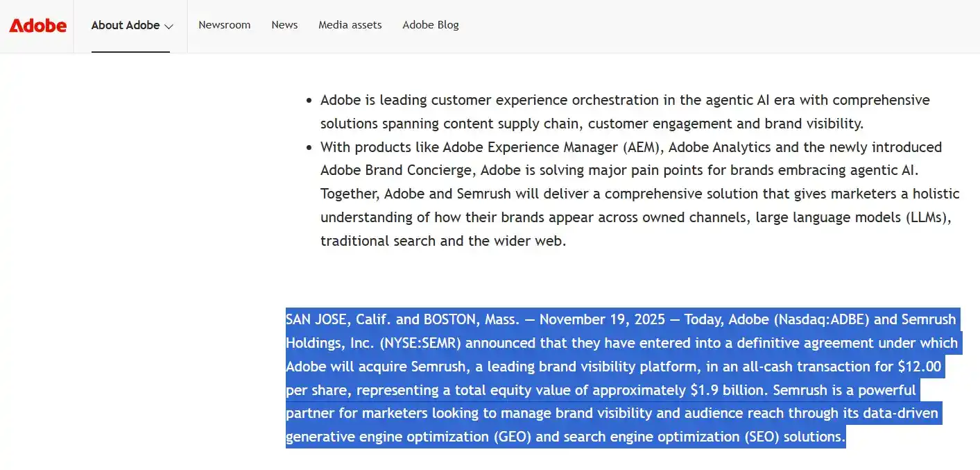Click the Semrush Holdings, Inc. mention
The height and width of the screenshot is (470, 980).
[x=328, y=343]
